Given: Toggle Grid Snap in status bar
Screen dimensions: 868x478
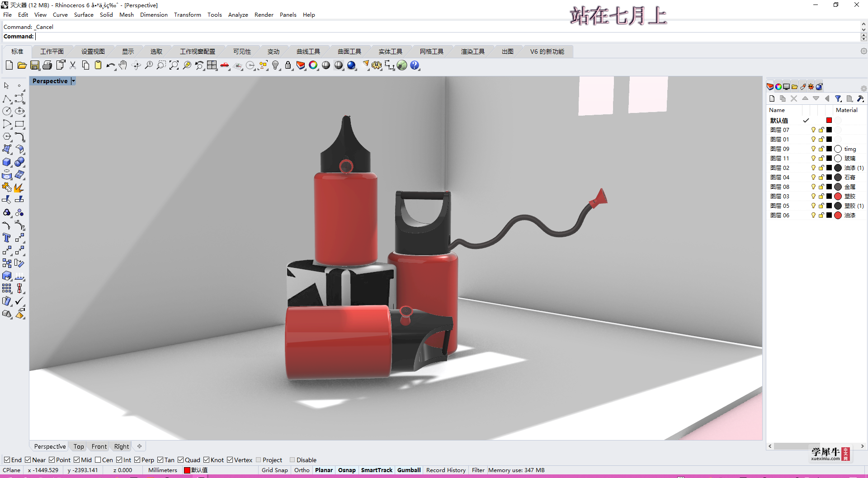Looking at the screenshot, I should coord(275,470).
